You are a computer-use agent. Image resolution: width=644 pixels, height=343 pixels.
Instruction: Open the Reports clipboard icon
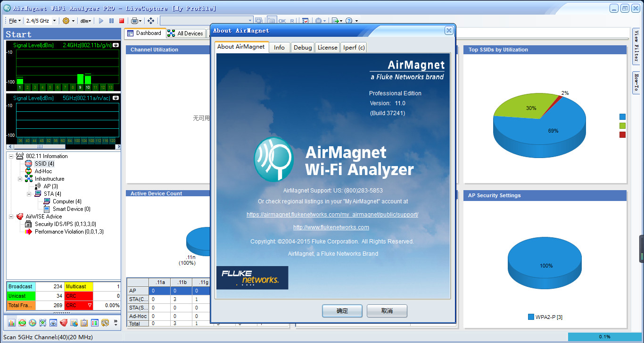[84, 323]
